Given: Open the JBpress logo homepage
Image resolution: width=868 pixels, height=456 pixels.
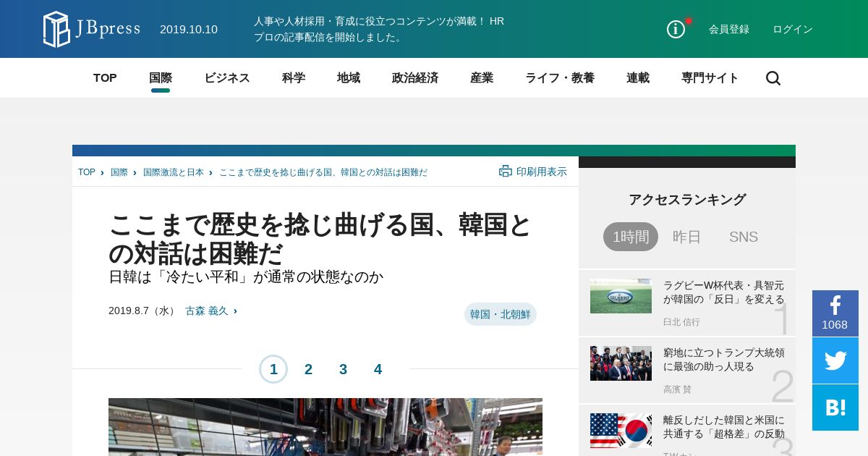Looking at the screenshot, I should [92, 29].
